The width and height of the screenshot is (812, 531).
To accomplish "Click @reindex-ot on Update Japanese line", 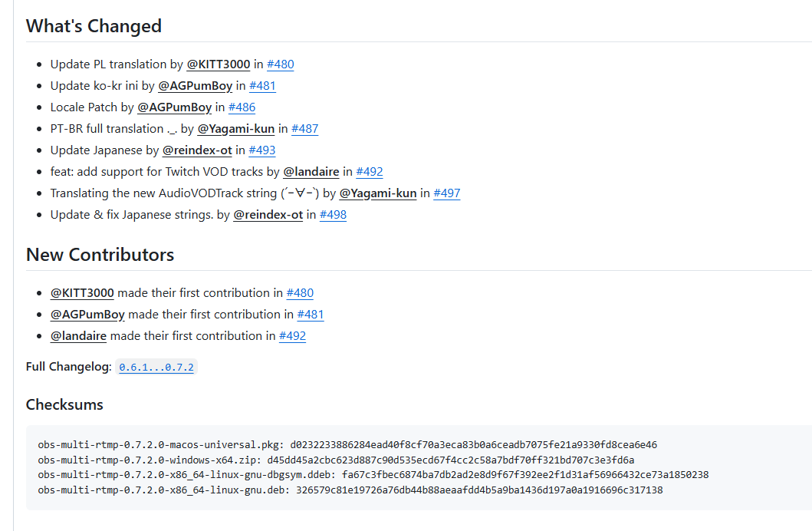I will coord(197,150).
